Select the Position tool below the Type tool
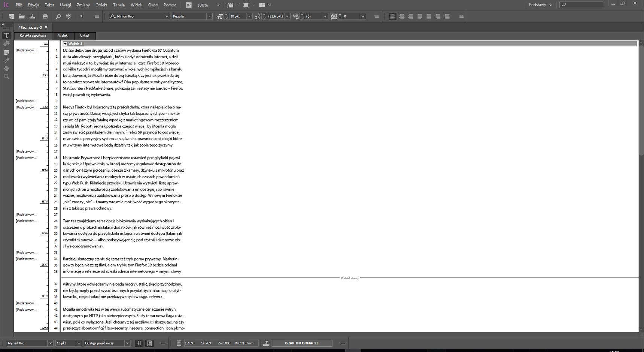The width and height of the screenshot is (644, 352). (x=6, y=44)
